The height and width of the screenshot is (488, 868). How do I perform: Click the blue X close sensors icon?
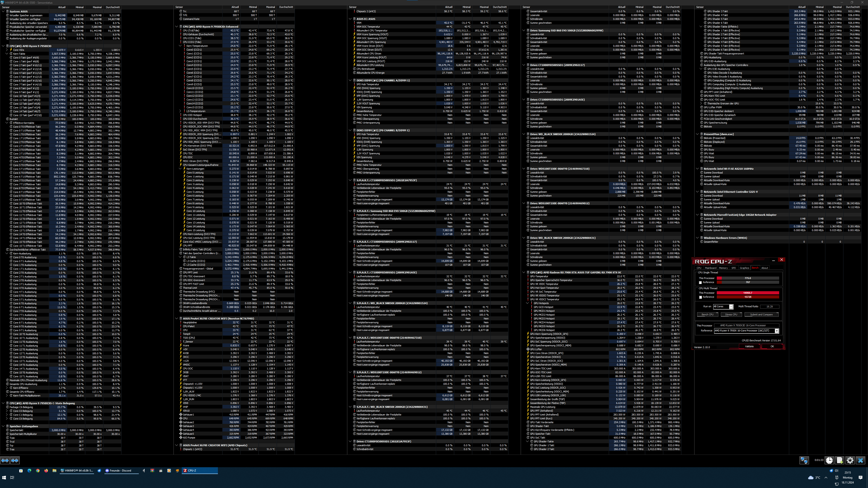[861, 460]
